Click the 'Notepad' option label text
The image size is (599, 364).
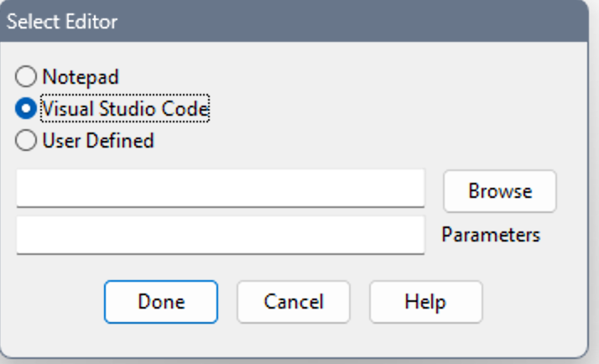[81, 77]
